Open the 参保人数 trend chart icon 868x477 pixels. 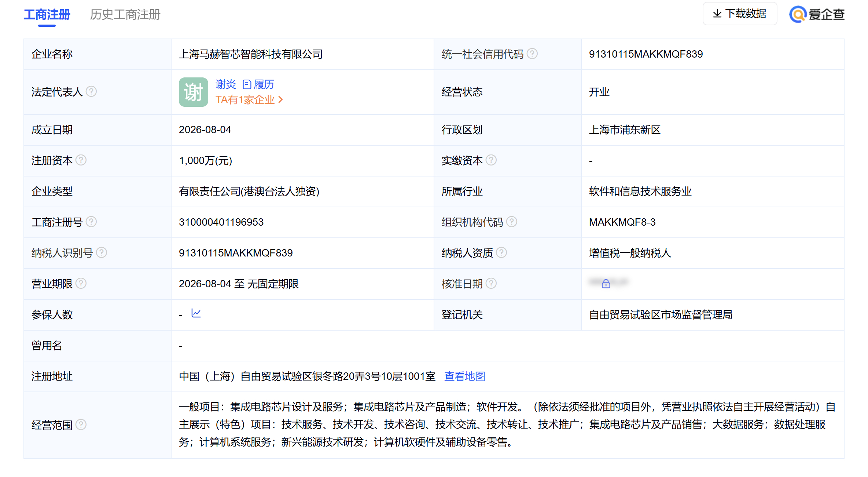click(x=196, y=313)
